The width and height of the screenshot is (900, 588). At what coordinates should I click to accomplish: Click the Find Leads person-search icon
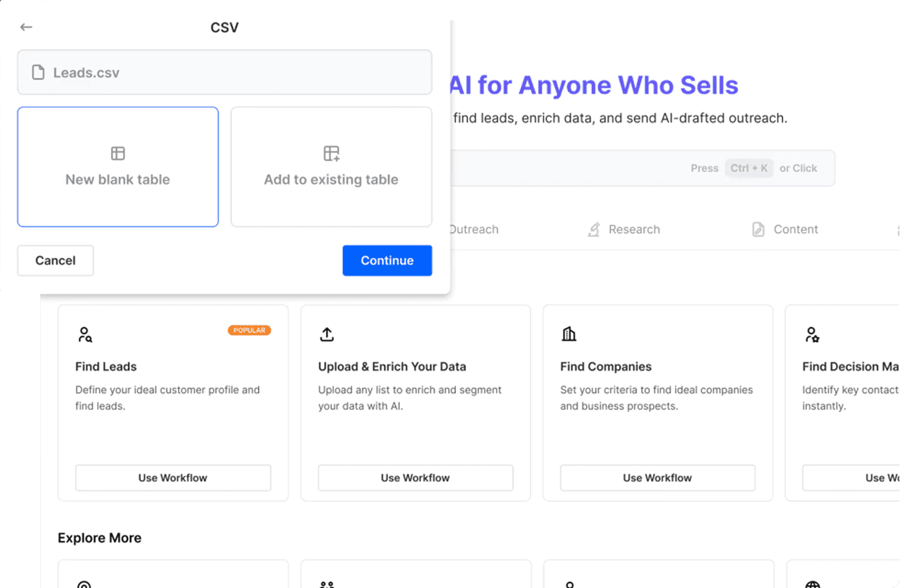click(x=85, y=334)
